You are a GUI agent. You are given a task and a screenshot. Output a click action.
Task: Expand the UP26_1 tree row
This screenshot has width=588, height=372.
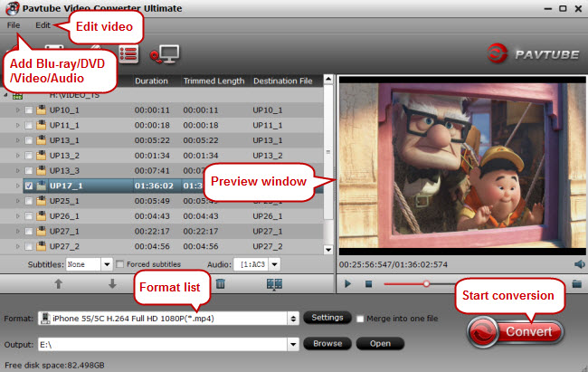click(17, 216)
